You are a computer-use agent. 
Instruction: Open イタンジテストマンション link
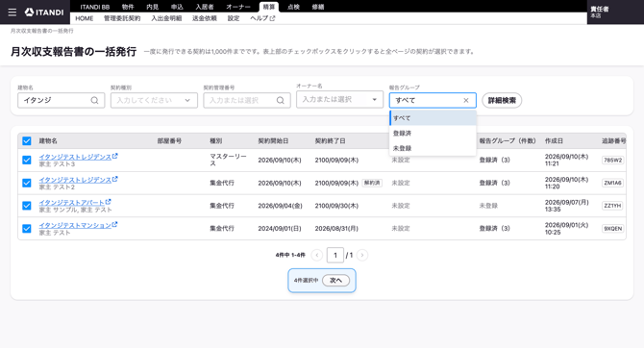point(75,226)
